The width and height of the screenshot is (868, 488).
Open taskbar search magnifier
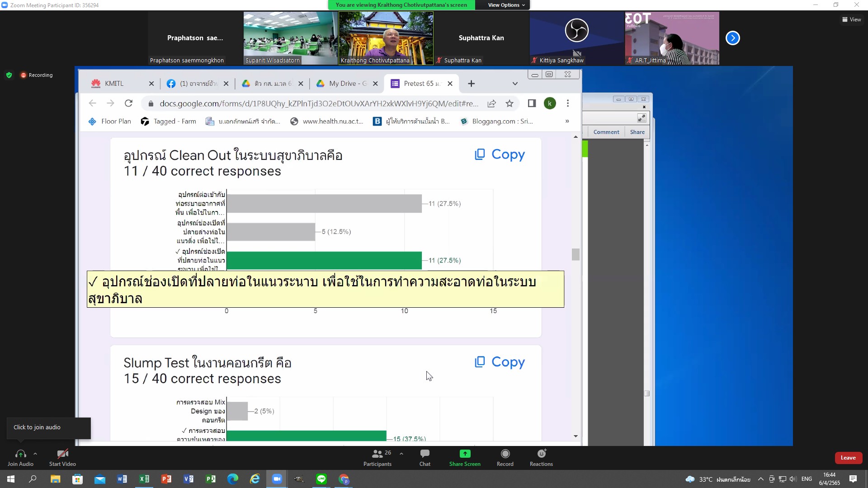point(33,479)
